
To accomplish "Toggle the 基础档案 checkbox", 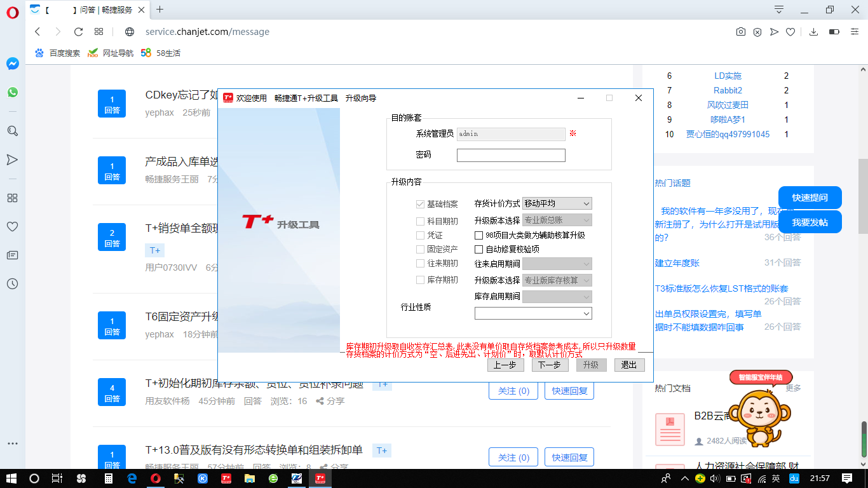I will tap(420, 204).
